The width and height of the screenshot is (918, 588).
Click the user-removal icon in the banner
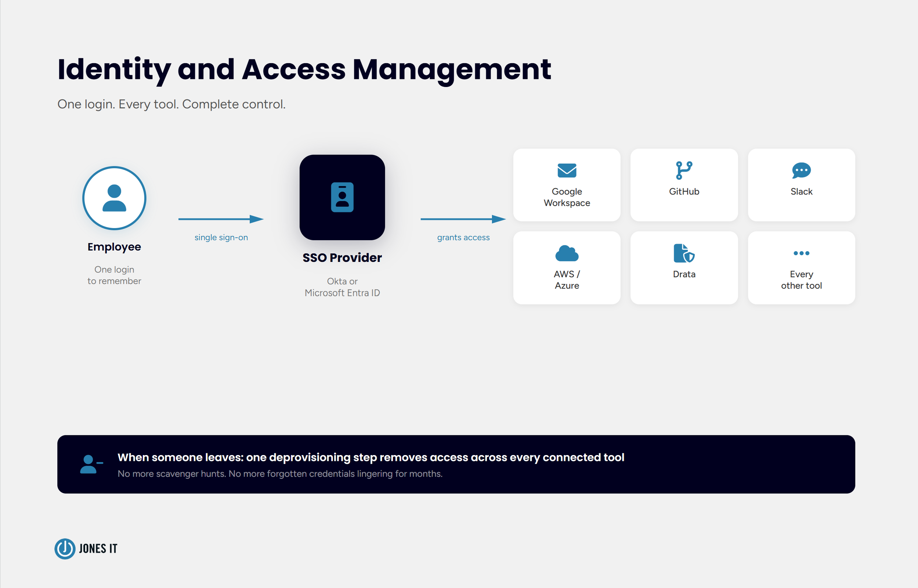point(91,464)
